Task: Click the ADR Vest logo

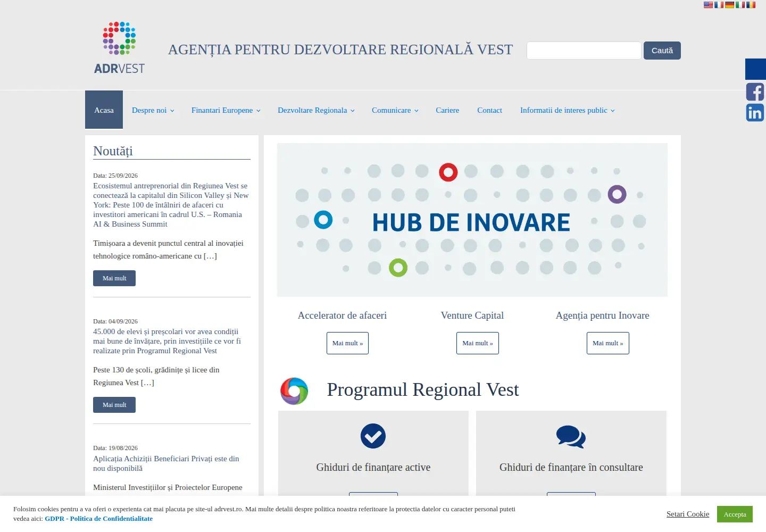Action: pyautogui.click(x=119, y=48)
